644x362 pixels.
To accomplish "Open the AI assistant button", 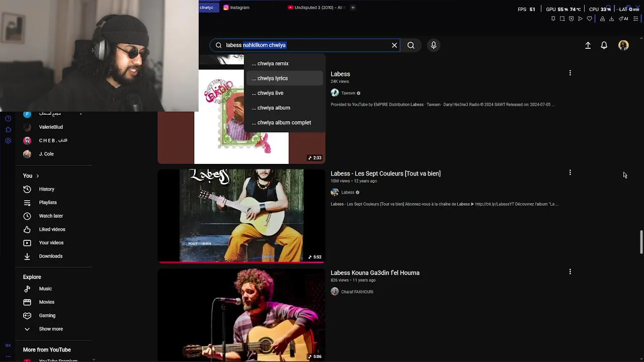I will pos(624,19).
